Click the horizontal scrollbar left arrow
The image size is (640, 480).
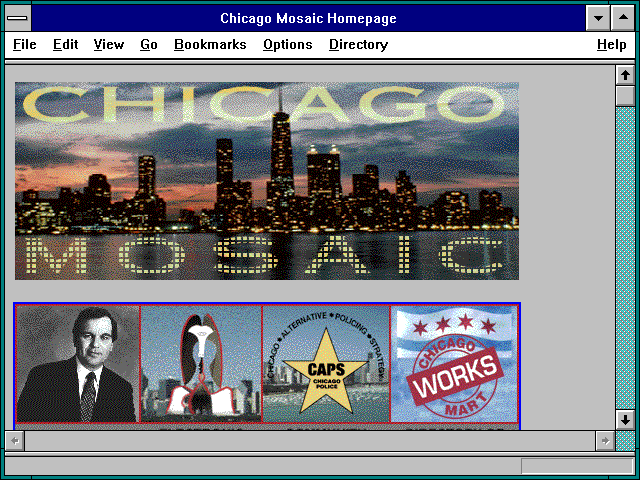[x=15, y=441]
